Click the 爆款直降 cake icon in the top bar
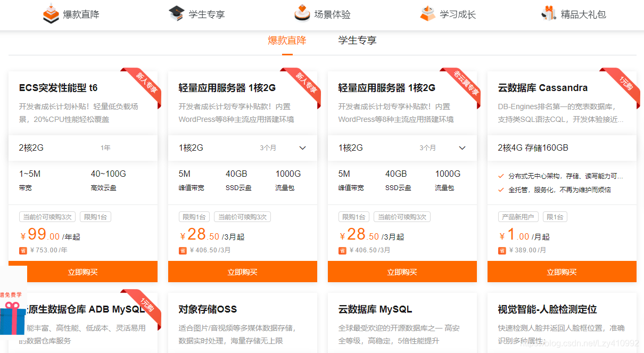Viewport: 644px width, 353px height. point(51,13)
